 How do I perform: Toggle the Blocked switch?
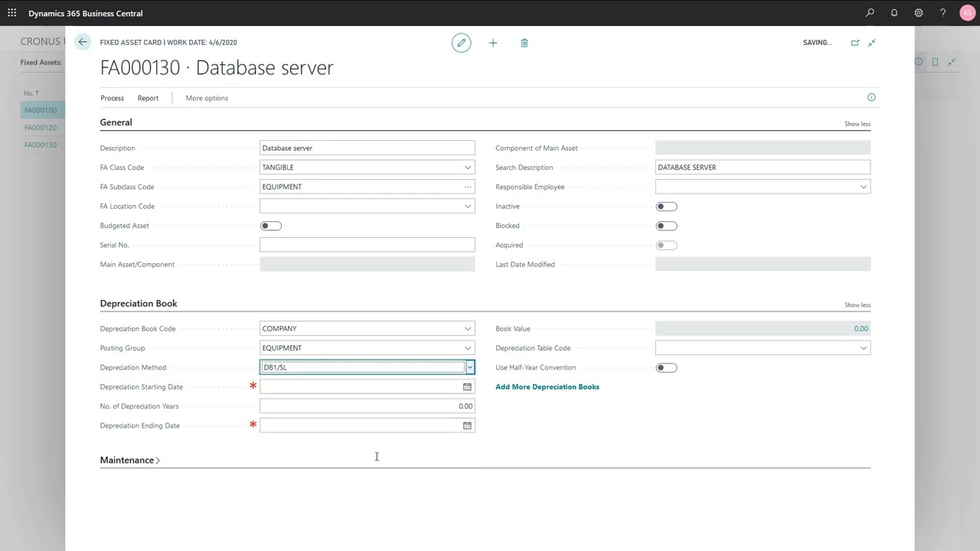point(666,226)
